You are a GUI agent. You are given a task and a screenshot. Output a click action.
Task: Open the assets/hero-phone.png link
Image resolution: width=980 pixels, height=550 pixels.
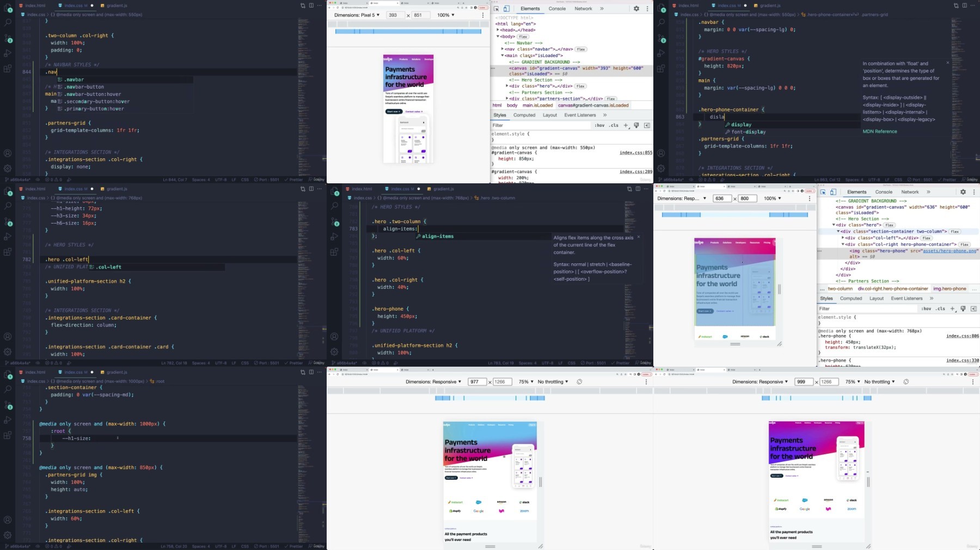pos(950,251)
